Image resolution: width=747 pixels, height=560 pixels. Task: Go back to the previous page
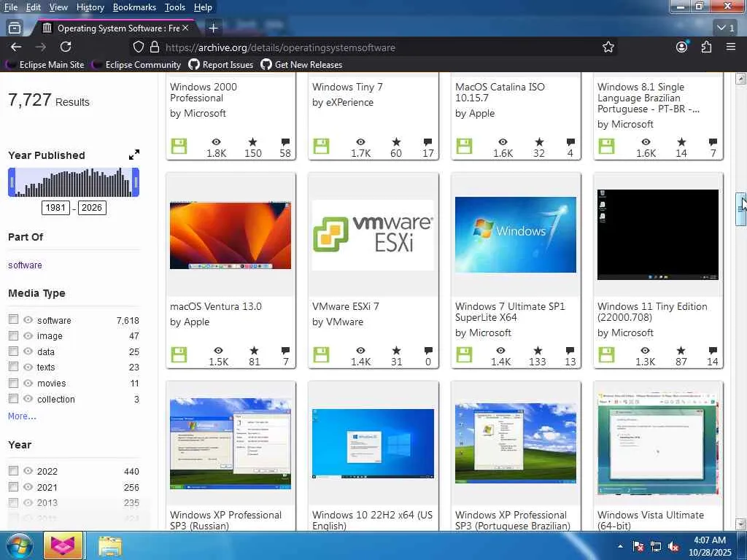(x=16, y=47)
